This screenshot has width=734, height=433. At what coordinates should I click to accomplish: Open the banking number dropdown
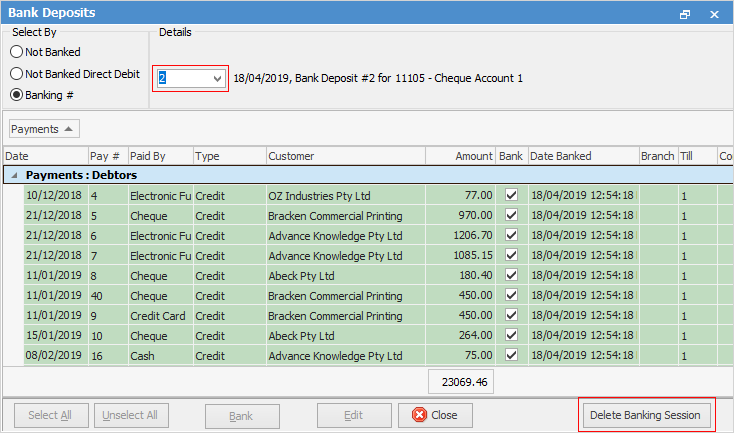(217, 78)
